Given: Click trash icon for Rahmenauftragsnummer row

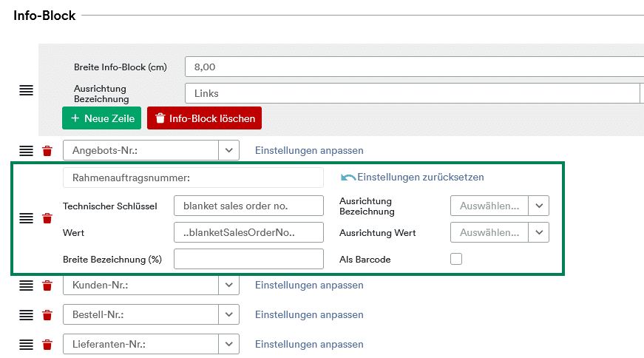Looking at the screenshot, I should (x=47, y=218).
